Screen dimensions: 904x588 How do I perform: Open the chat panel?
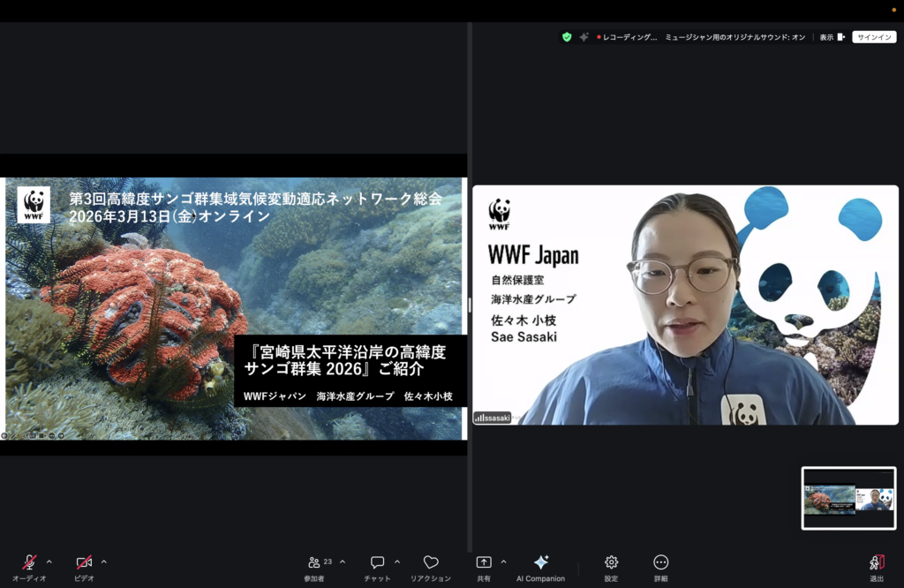(x=377, y=563)
